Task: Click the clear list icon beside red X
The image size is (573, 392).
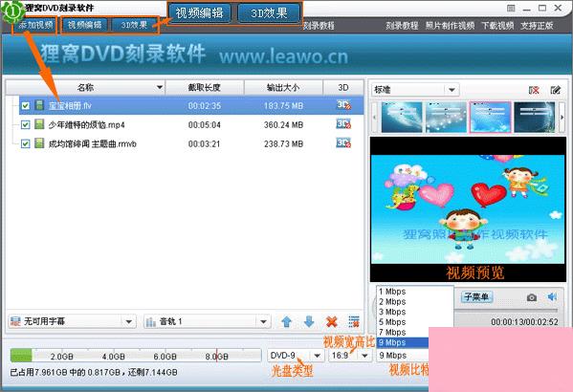Action: pos(353,321)
